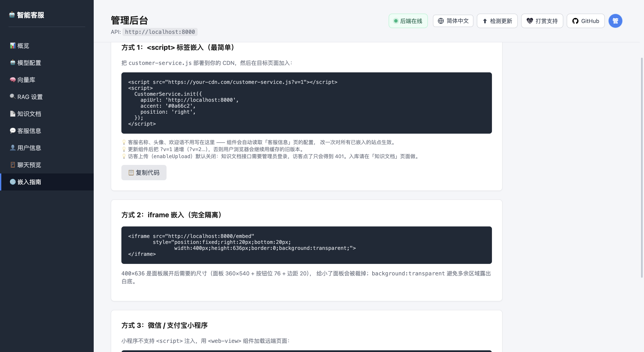This screenshot has width=644, height=352.
Task: Click the tip about 客服名称、头像、欢迎语
Action: click(x=259, y=142)
